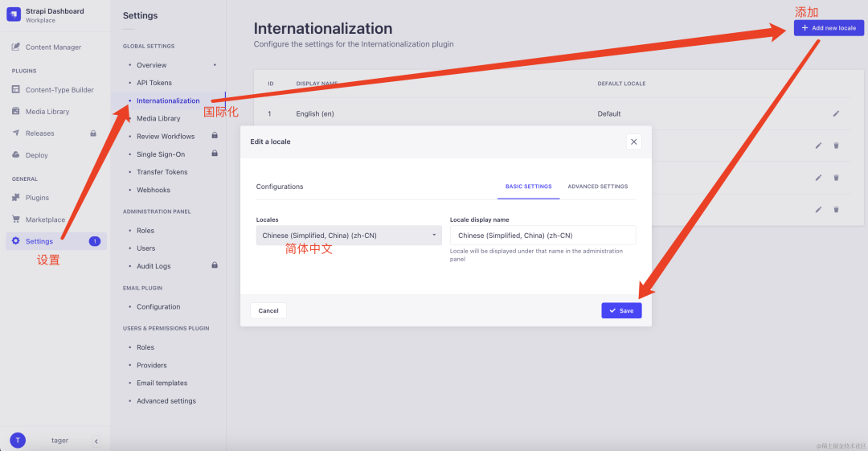This screenshot has height=451, width=868.
Task: Open Media Library in main sidebar
Action: (41, 112)
